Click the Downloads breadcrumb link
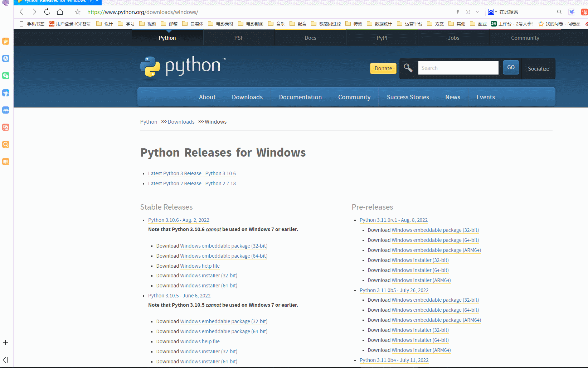 click(181, 122)
